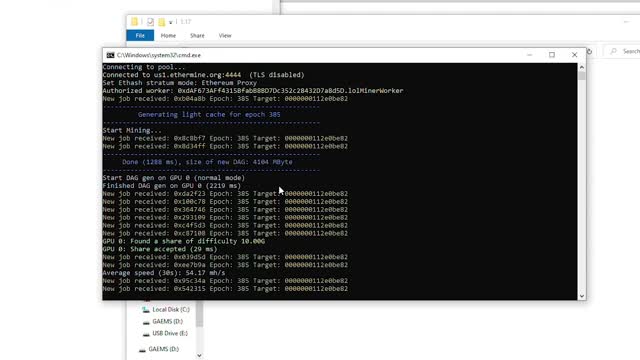
Task: Click navigation pane scroll down arrow
Action: point(199,356)
